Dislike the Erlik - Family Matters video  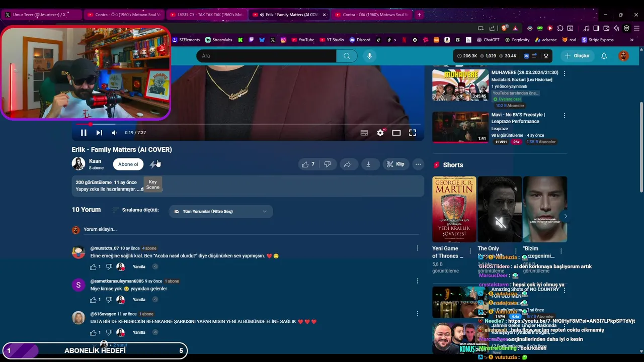pos(328,164)
